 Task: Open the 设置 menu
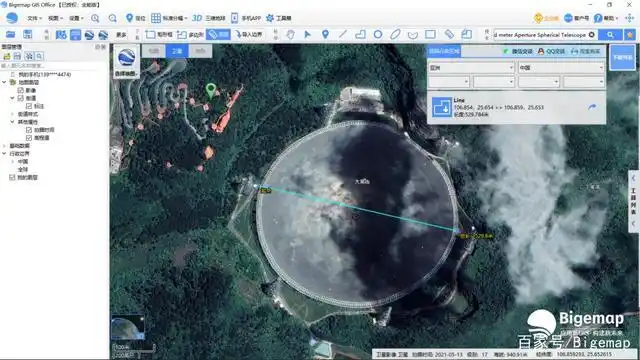76,18
